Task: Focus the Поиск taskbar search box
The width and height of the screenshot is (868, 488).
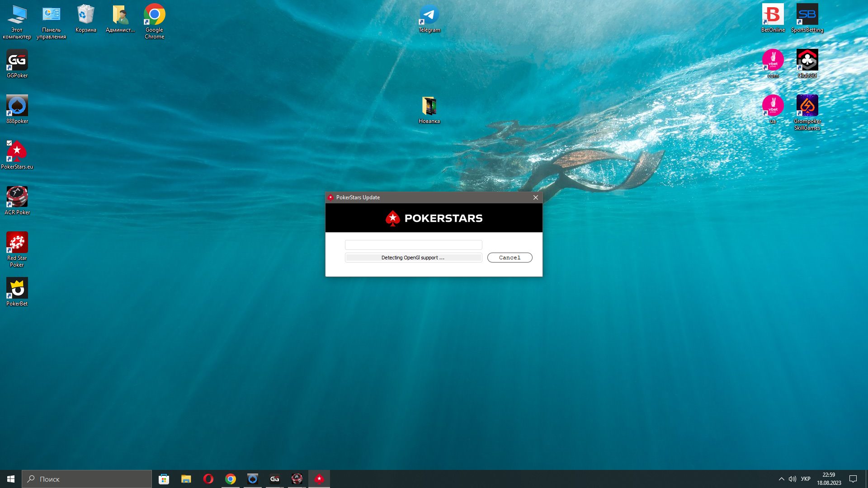Action: pyautogui.click(x=87, y=479)
